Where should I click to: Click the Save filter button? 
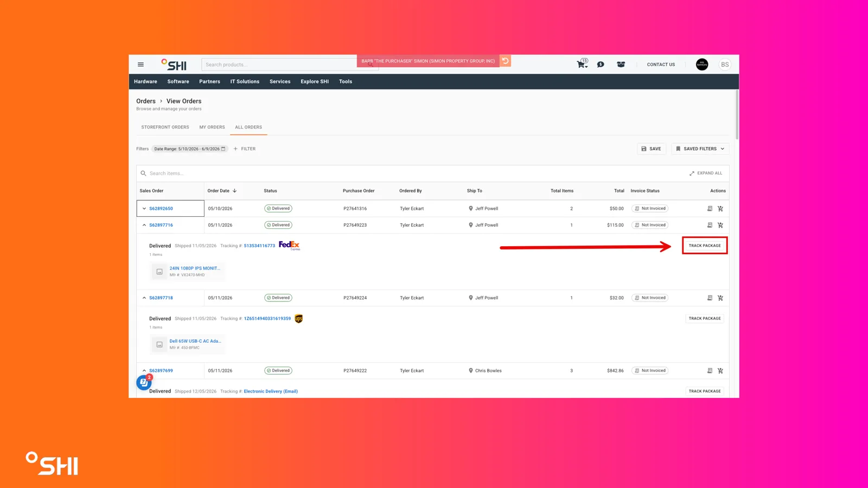651,149
